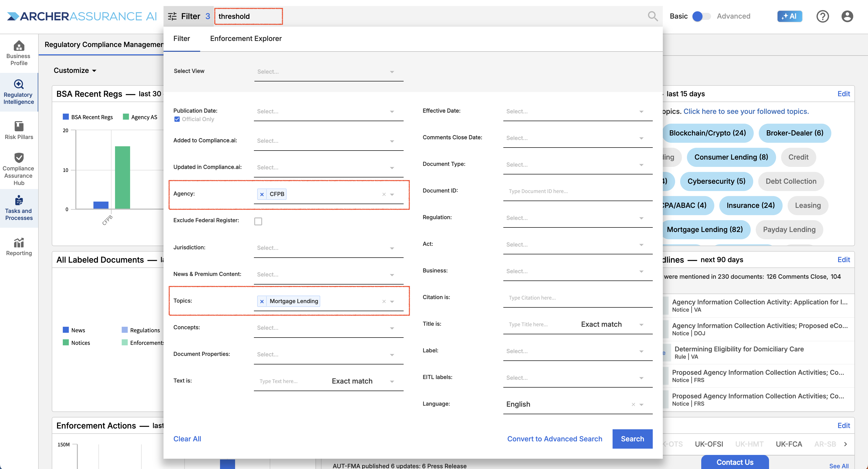Toggle Basic to Advanced search mode

click(701, 16)
